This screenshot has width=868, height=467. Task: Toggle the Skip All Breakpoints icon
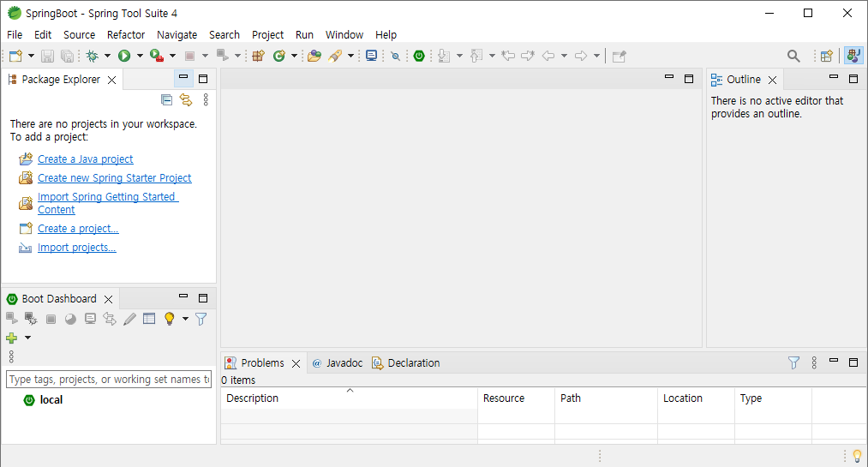tap(395, 56)
